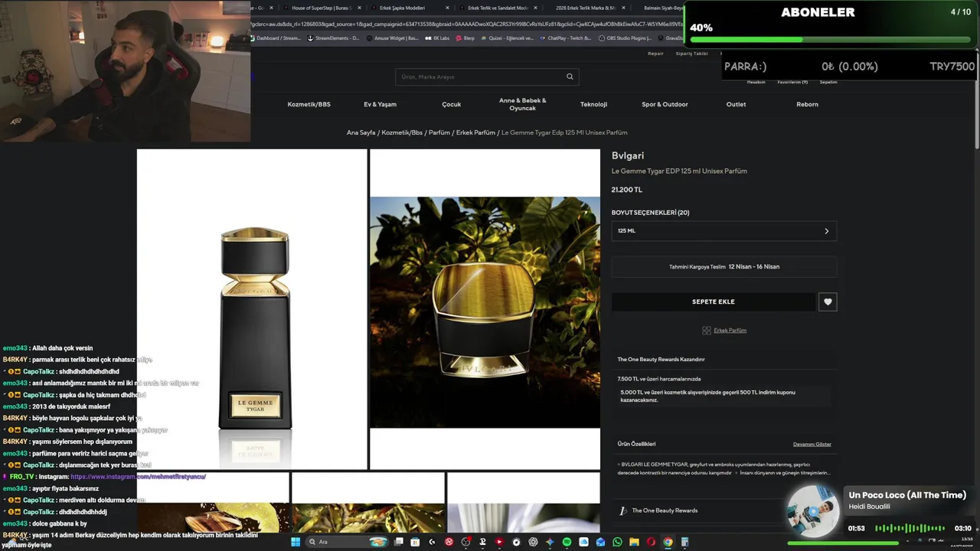
Task: Click the SEPETE EKLE button
Action: tap(713, 302)
